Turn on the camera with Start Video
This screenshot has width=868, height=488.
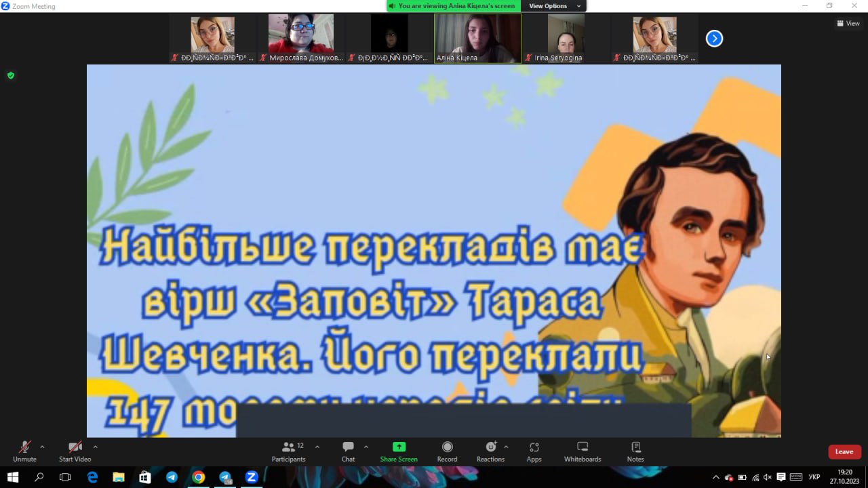pyautogui.click(x=75, y=451)
